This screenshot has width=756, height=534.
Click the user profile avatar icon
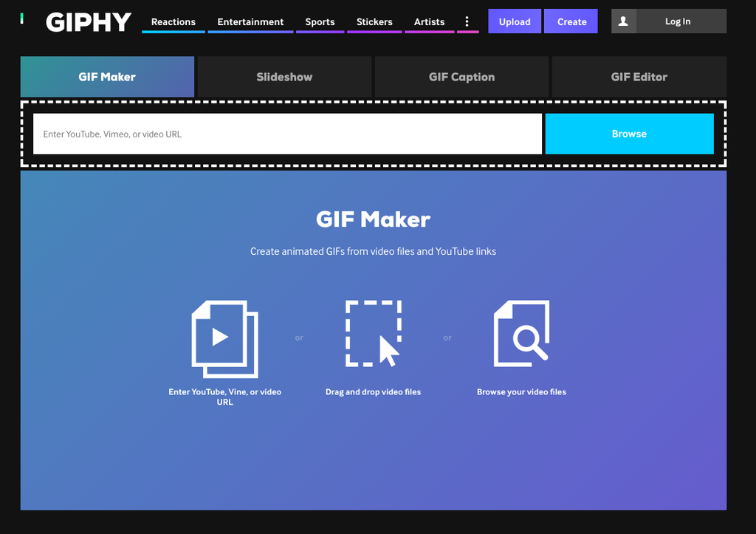point(623,21)
